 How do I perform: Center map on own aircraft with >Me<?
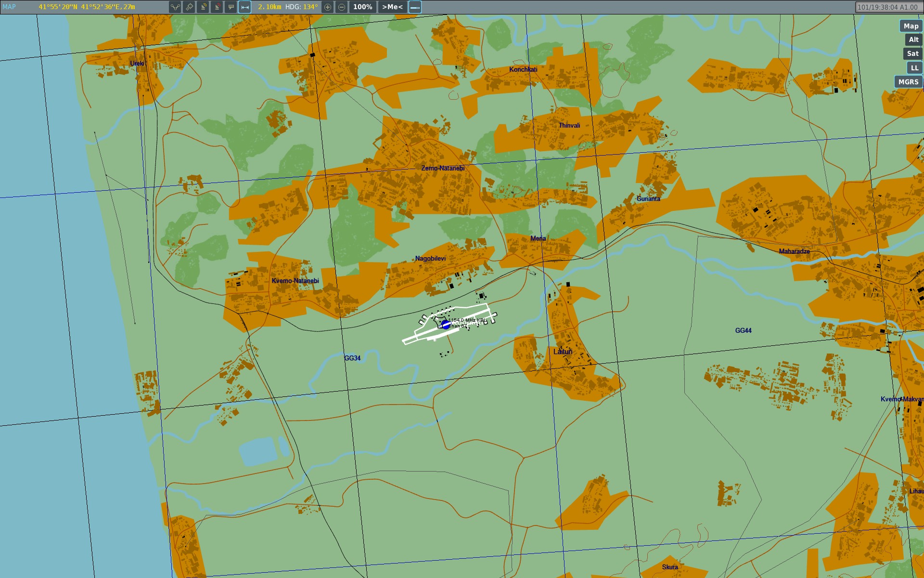click(392, 7)
